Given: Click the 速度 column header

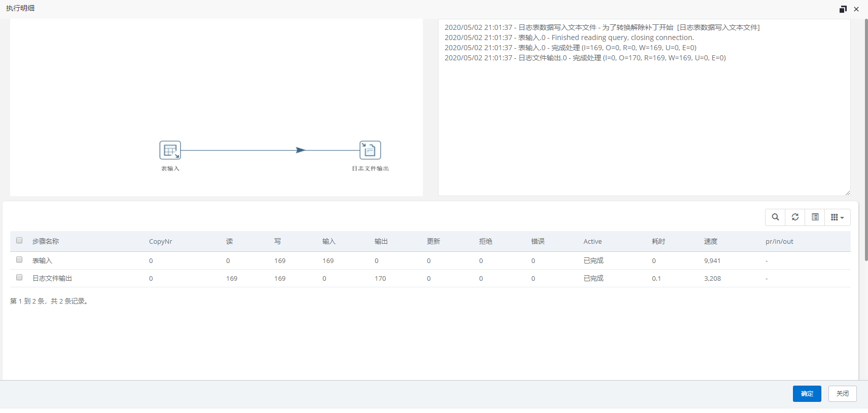Looking at the screenshot, I should [x=710, y=241].
